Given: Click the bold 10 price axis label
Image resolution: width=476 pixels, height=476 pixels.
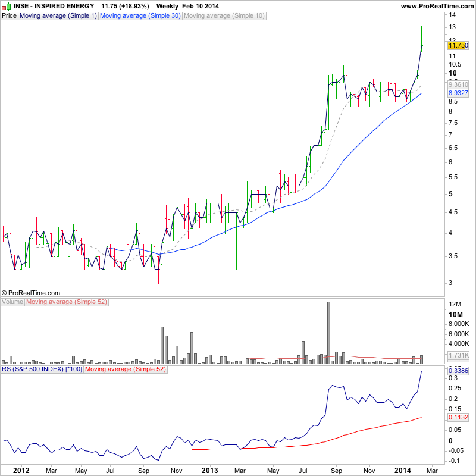Looking at the screenshot, I should click(x=453, y=73).
